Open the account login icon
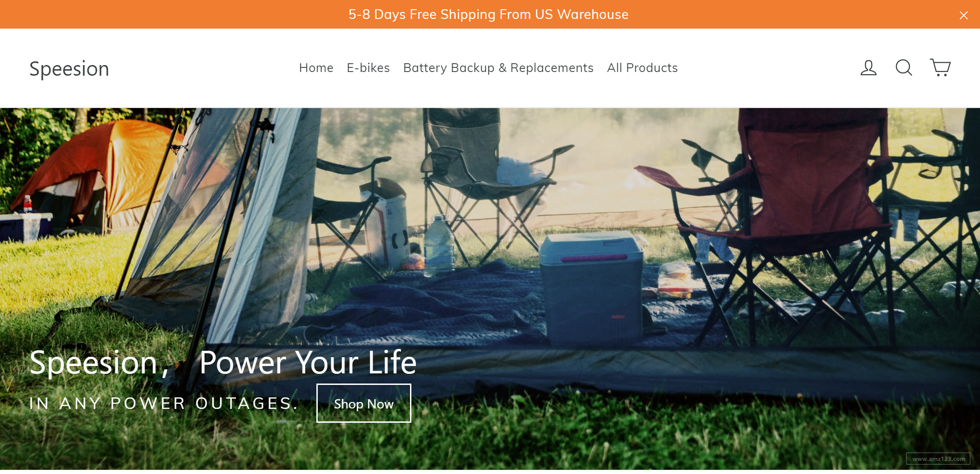Viewport: 980px width, 474px height. 868,68
